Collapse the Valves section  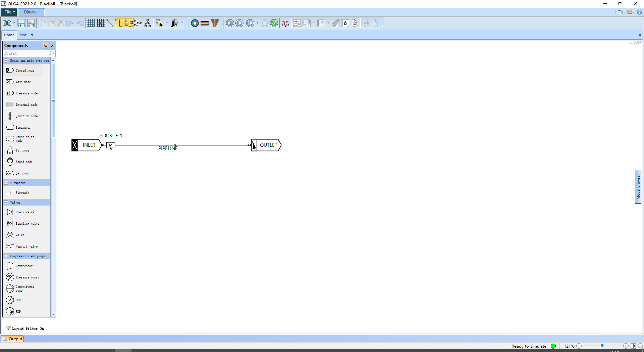pos(6,203)
